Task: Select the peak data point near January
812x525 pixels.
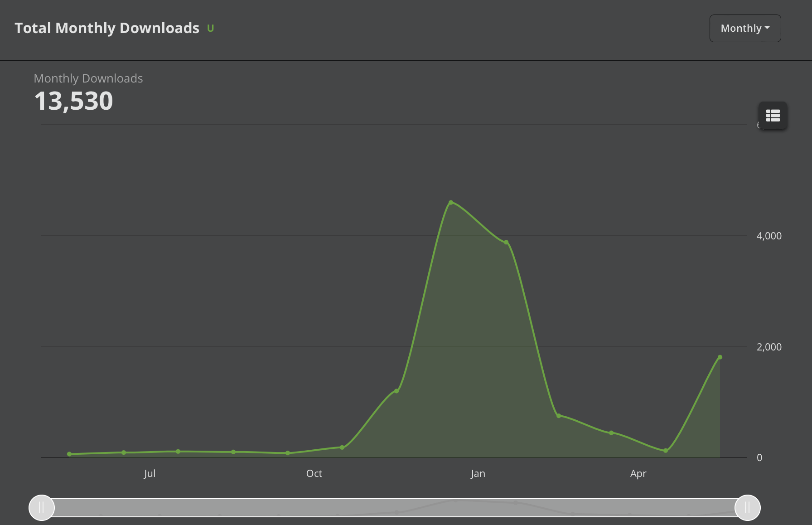Action: 451,203
